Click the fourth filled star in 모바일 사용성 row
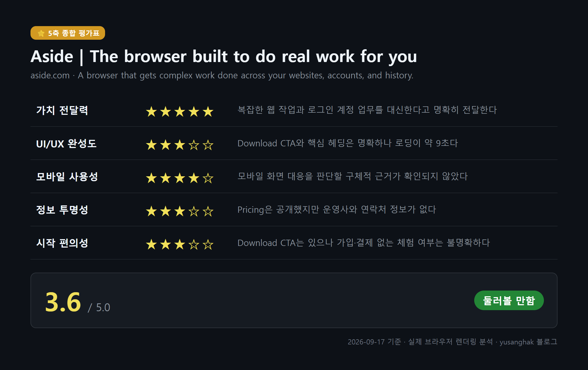The width and height of the screenshot is (588, 370). pos(194,178)
